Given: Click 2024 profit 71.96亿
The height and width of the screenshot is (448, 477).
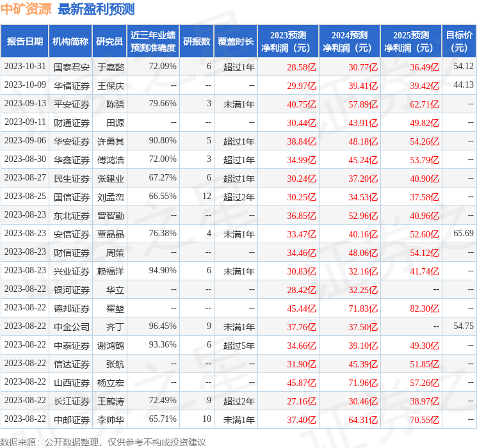Looking at the screenshot, I should pyautogui.click(x=363, y=383).
